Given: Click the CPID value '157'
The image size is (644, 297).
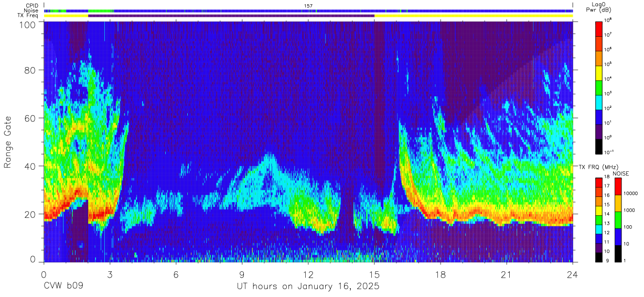Looking at the screenshot, I should pyautogui.click(x=308, y=6).
